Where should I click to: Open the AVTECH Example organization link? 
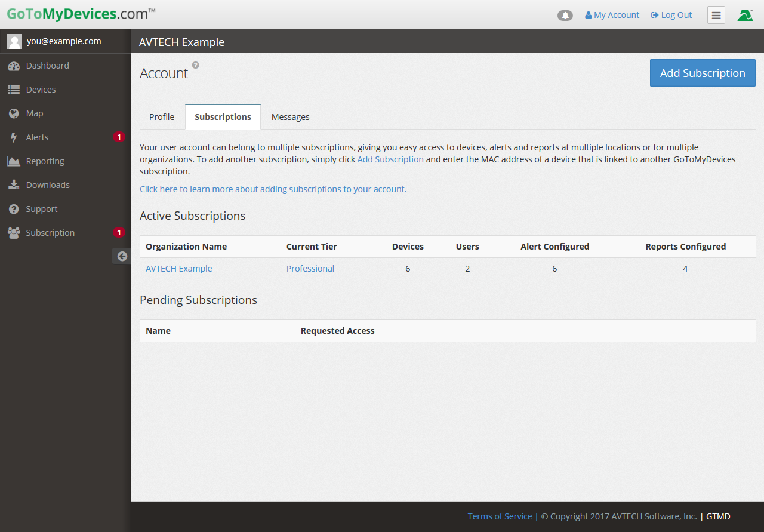[178, 269]
